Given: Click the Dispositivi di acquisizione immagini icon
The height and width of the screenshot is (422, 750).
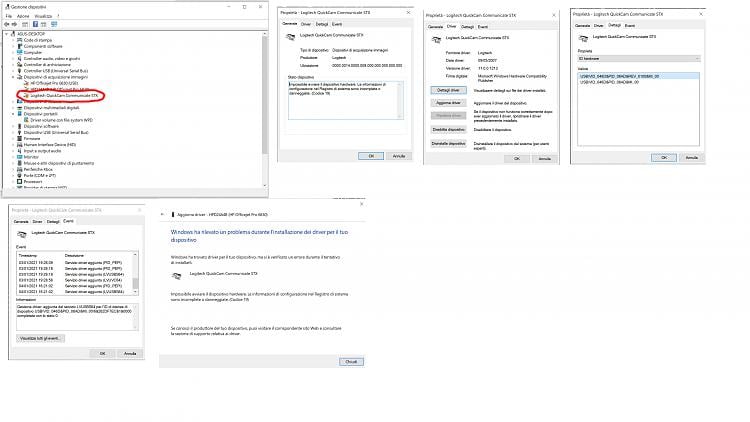Looking at the screenshot, I should click(x=20, y=77).
